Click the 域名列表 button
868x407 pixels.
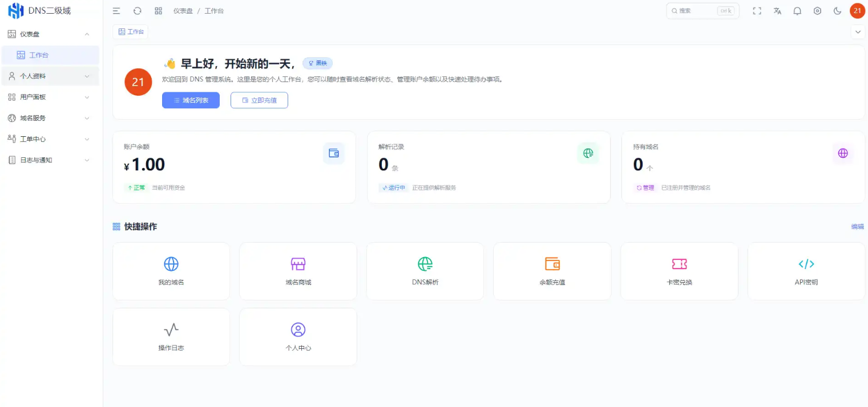tap(191, 100)
